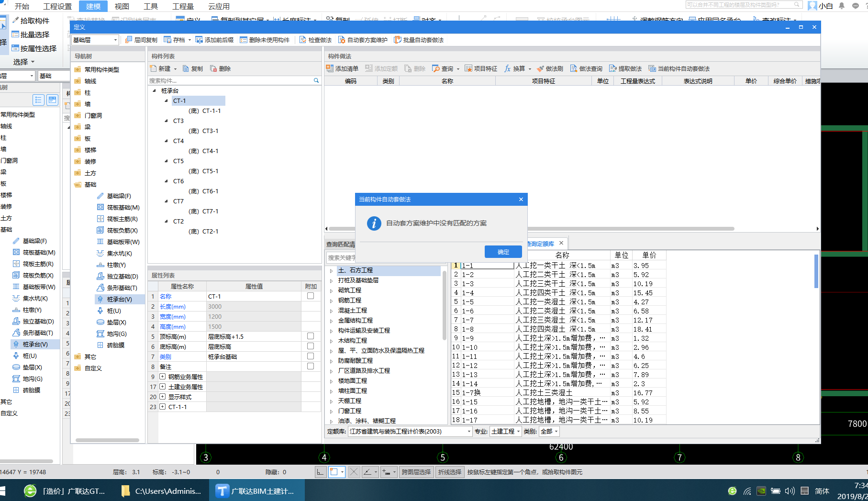Open 视图 ribbon tab
Image resolution: width=868 pixels, height=501 pixels.
(122, 6)
